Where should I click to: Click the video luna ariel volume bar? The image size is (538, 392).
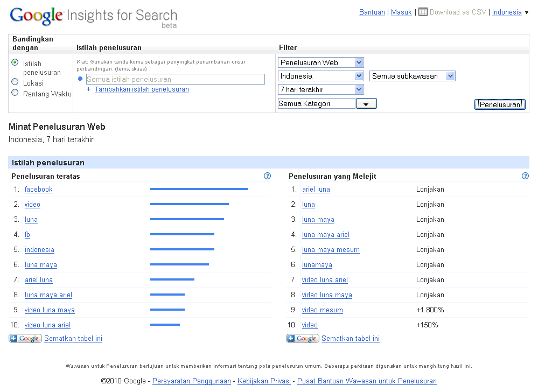[x=165, y=325]
